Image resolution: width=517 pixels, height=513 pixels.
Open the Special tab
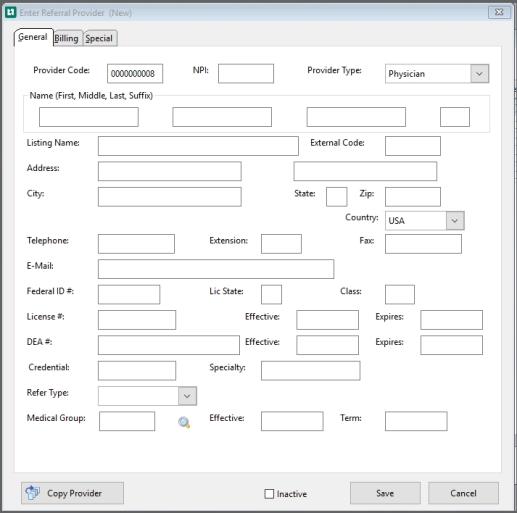[x=99, y=38]
